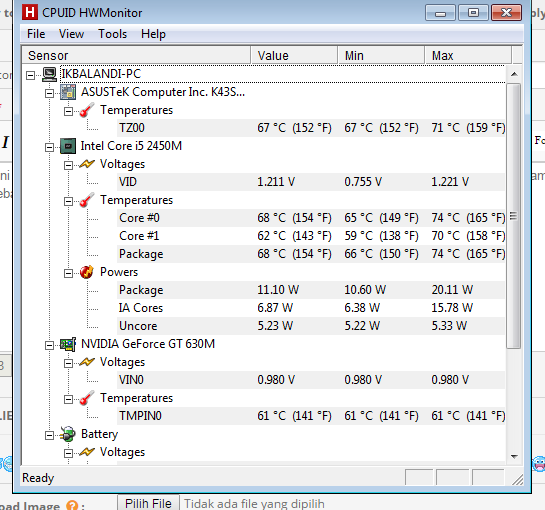Select the Package power row
Viewport: 545px width, 510px height.
point(311,290)
